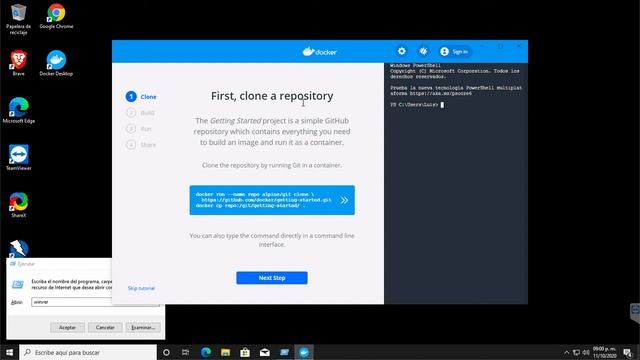
Task: Click the double-arrow icon in command box
Action: click(344, 200)
